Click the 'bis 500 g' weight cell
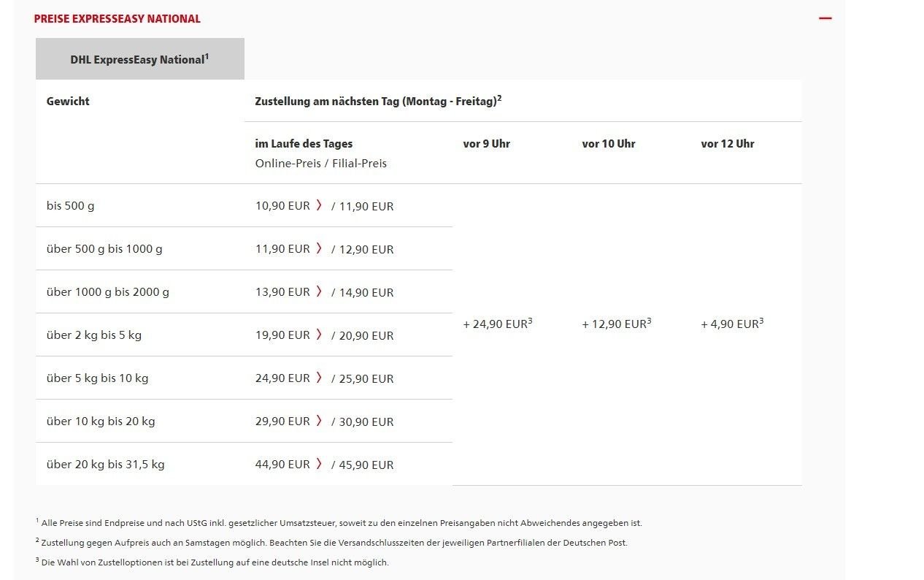The height and width of the screenshot is (580, 924). click(140, 206)
